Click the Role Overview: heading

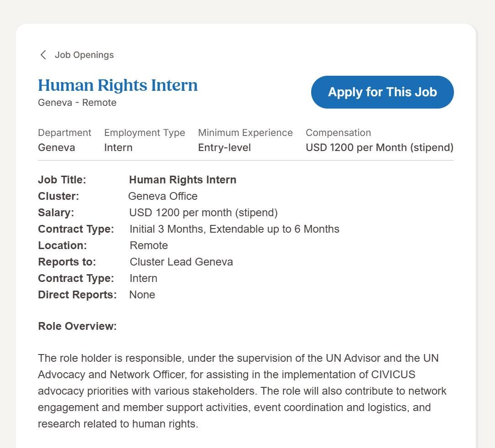[x=77, y=326]
